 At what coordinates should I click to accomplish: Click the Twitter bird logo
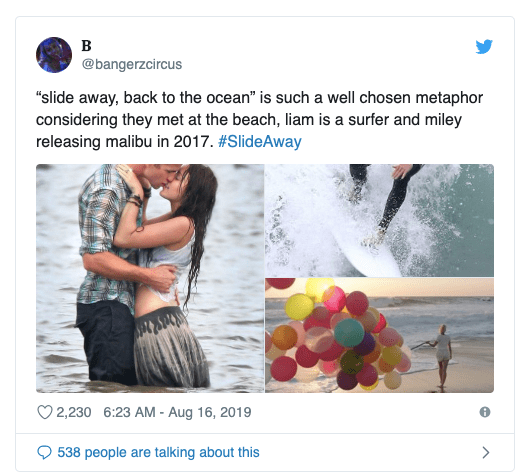pos(484,47)
